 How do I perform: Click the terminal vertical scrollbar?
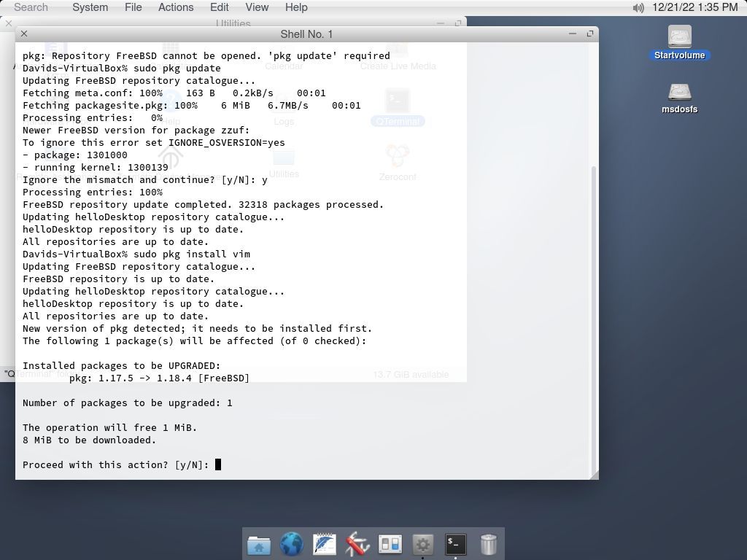click(593, 319)
